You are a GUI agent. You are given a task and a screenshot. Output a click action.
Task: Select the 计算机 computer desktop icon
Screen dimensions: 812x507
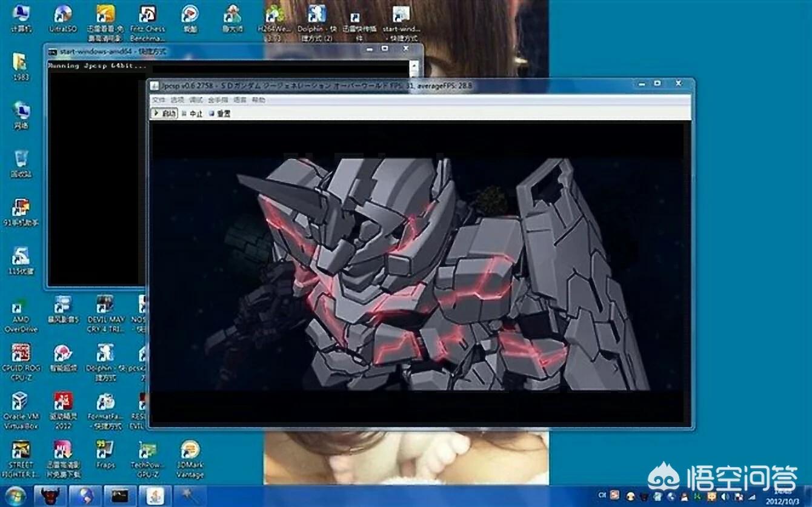pos(21,19)
